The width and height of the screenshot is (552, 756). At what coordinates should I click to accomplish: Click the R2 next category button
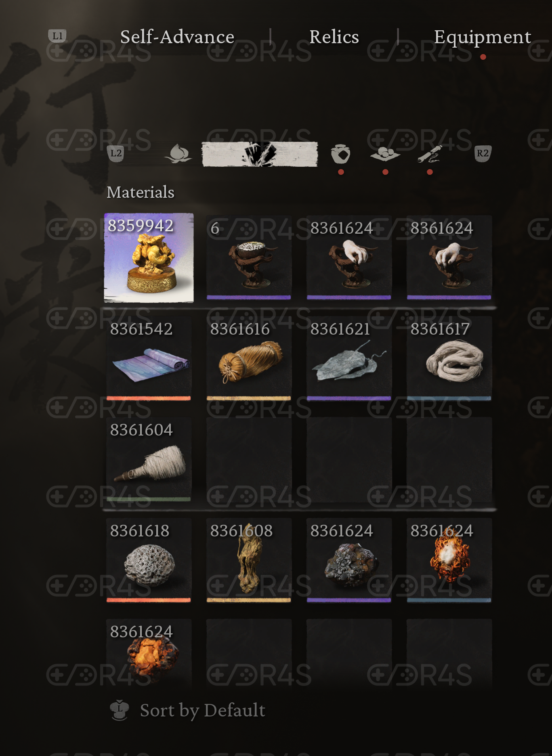coord(483,153)
